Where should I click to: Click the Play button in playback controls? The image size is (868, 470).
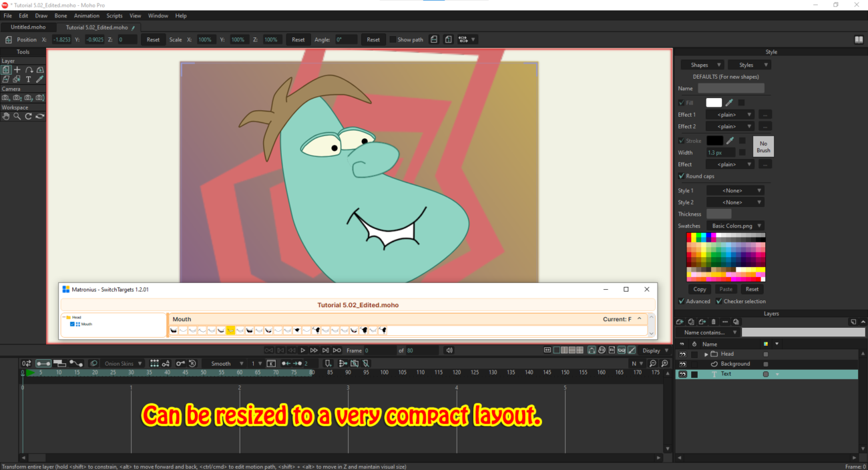coord(303,350)
